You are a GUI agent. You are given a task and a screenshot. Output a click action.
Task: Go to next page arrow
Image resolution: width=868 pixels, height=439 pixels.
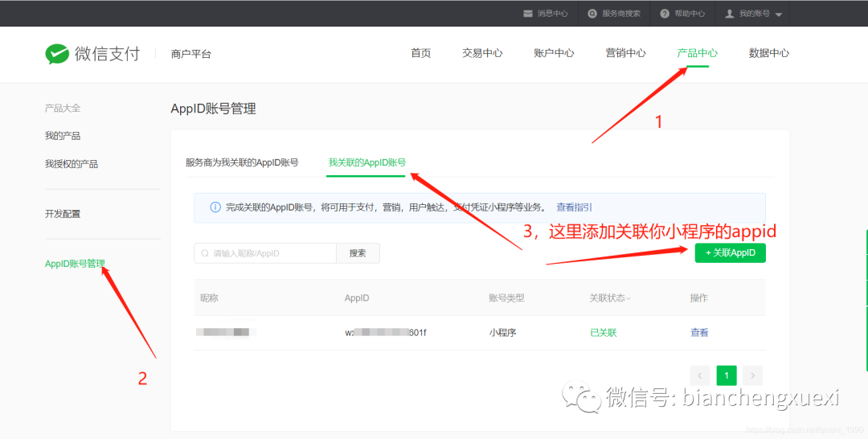coord(753,375)
